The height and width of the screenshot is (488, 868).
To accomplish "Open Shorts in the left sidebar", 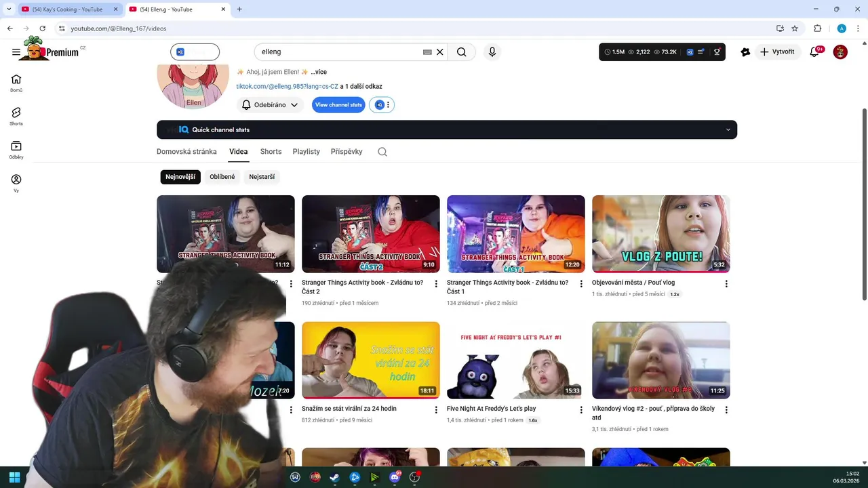I will point(16,117).
